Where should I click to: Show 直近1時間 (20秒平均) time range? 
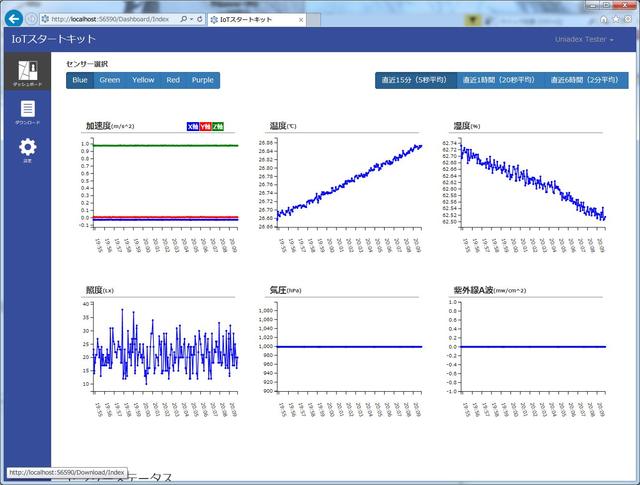(x=499, y=80)
